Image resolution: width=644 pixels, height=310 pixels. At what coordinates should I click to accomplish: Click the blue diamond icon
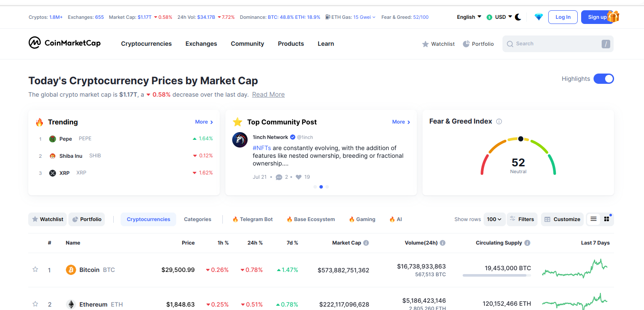(538, 17)
